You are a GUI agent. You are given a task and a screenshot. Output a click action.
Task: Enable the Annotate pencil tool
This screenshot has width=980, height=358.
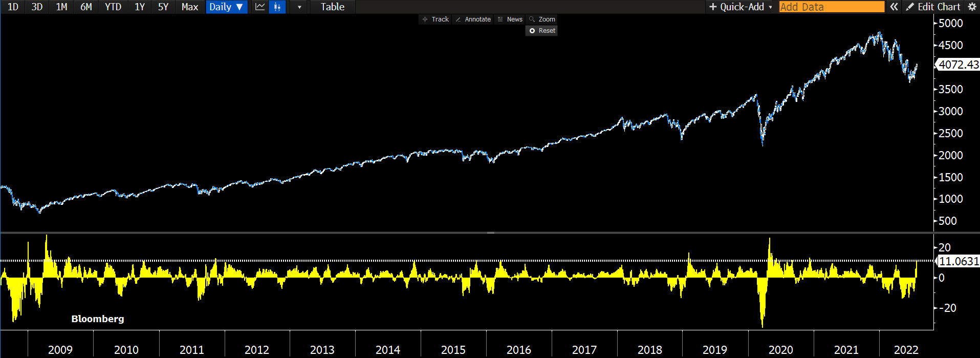pyautogui.click(x=473, y=19)
